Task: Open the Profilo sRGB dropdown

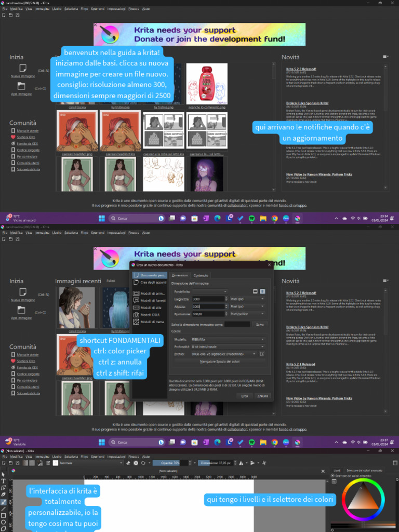Action: 223,354
